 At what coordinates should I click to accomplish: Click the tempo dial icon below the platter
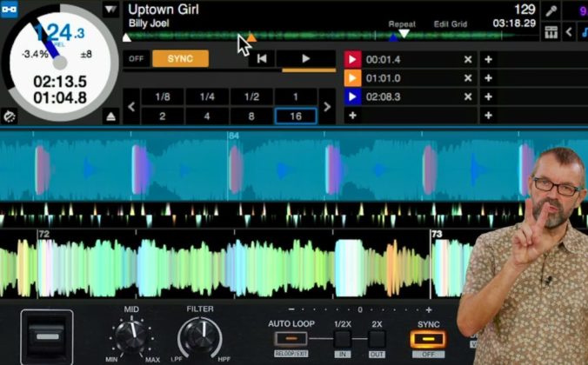(9, 116)
